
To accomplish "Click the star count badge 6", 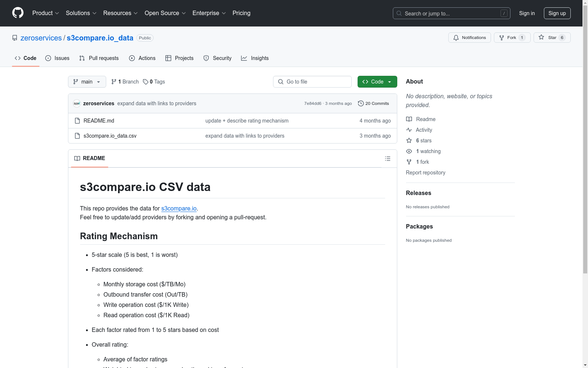I will (x=562, y=38).
